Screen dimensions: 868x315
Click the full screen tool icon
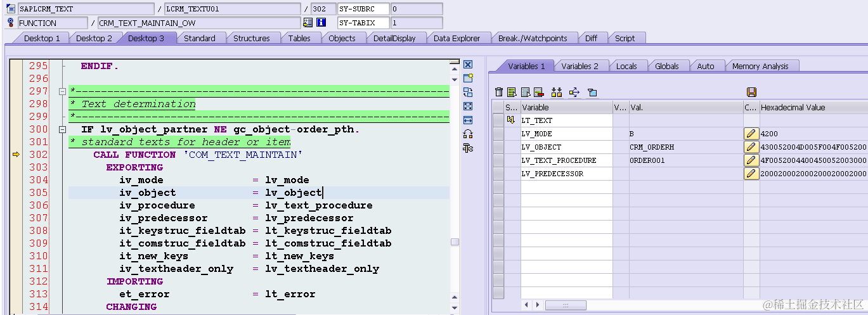click(468, 106)
